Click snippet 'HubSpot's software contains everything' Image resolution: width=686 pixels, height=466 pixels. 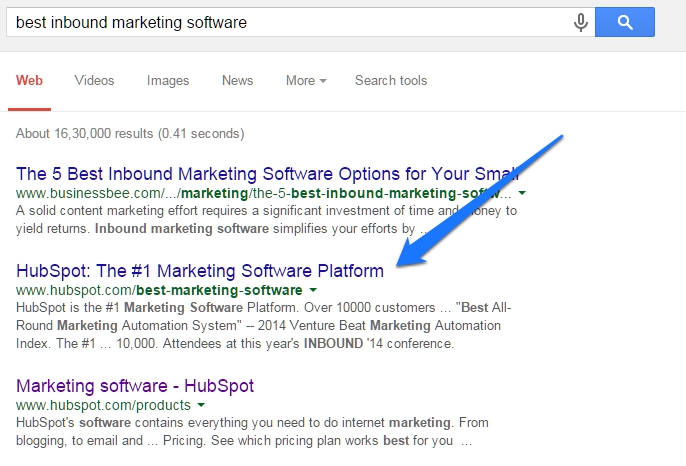click(252, 431)
